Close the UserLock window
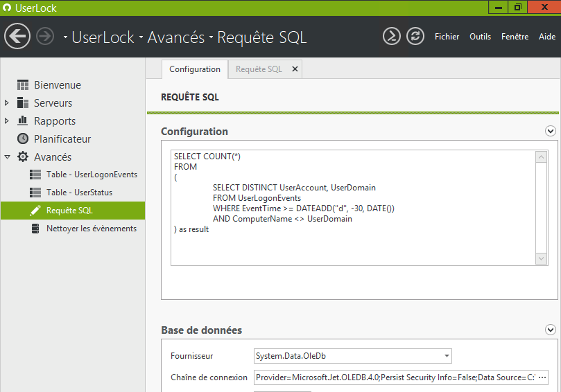The image size is (561, 392). pyautogui.click(x=544, y=7)
